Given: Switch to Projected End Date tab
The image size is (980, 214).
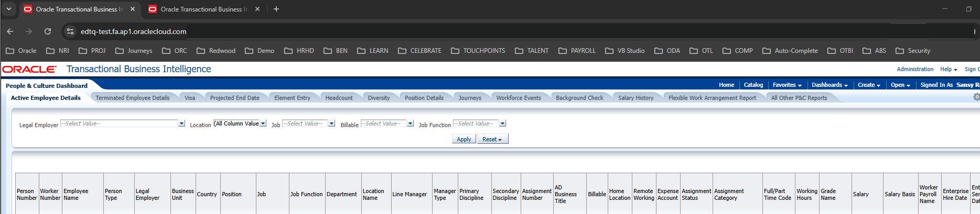Looking at the screenshot, I should [x=235, y=98].
